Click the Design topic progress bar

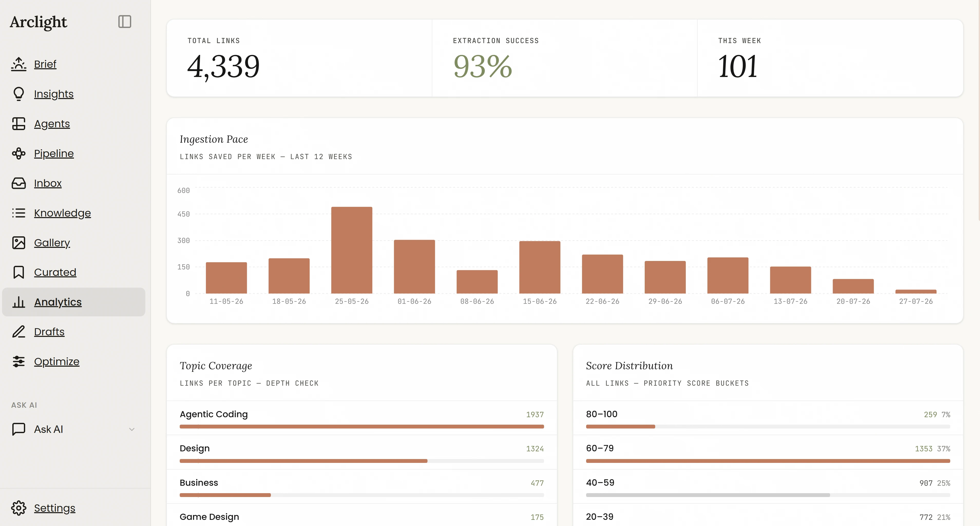pos(362,461)
